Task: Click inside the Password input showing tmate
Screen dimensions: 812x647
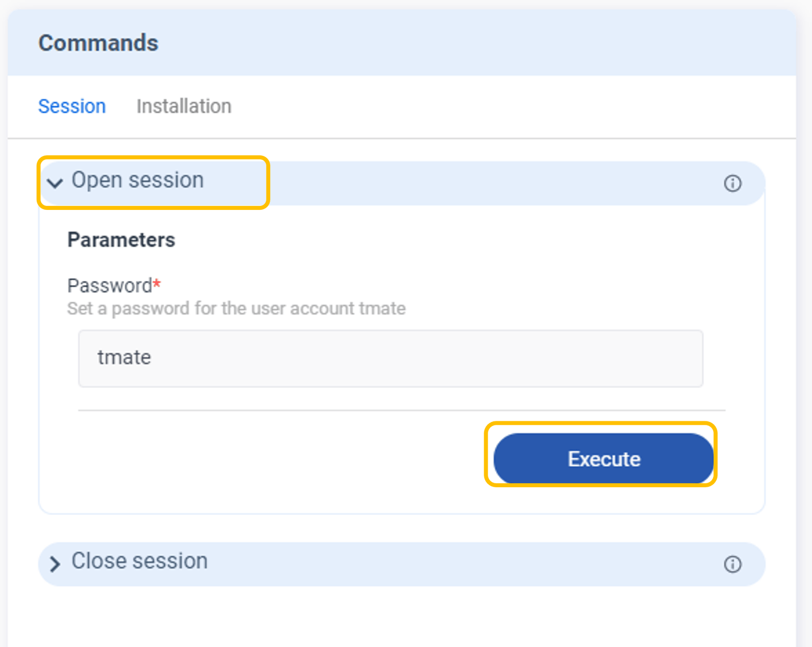Action: (391, 358)
